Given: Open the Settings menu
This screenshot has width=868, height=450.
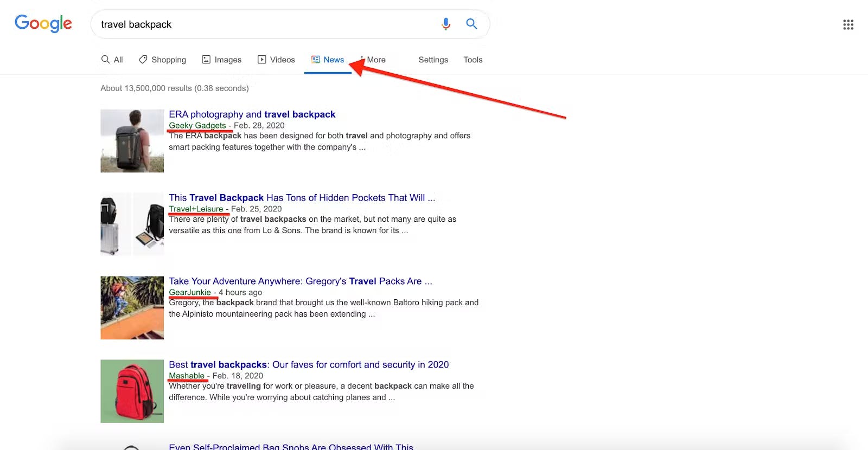Looking at the screenshot, I should [433, 60].
